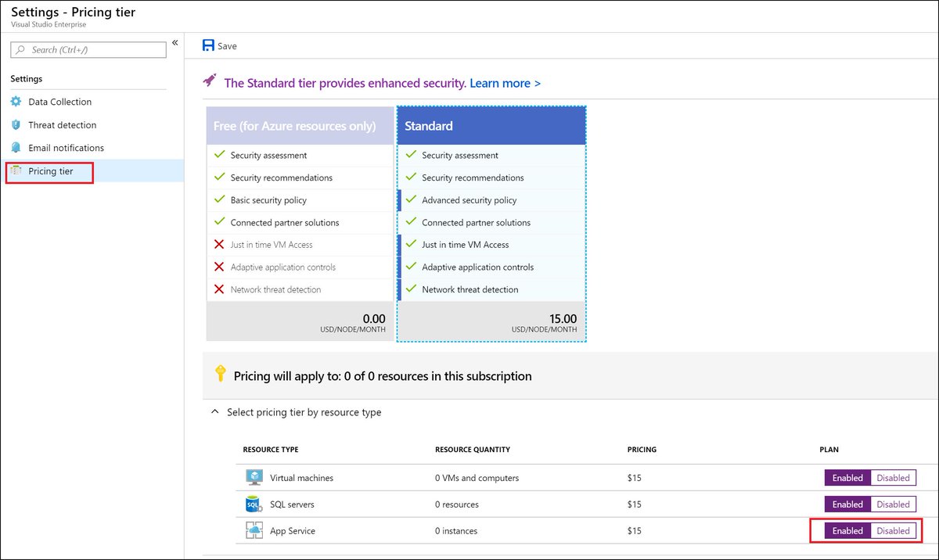Click the rocket icon beside the Standard tier message
Screen dimensions: 939x560
[209, 79]
